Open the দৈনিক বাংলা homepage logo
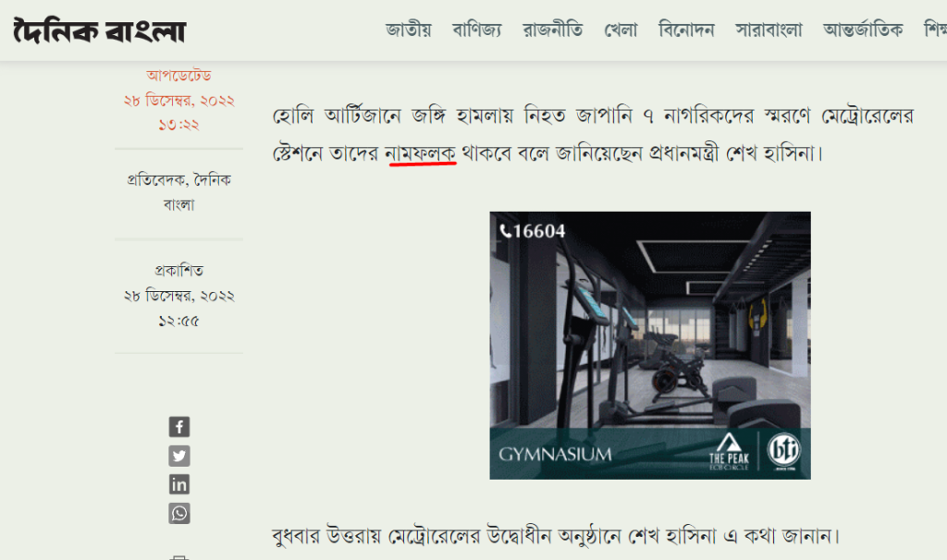This screenshot has width=947, height=560. coord(100,30)
